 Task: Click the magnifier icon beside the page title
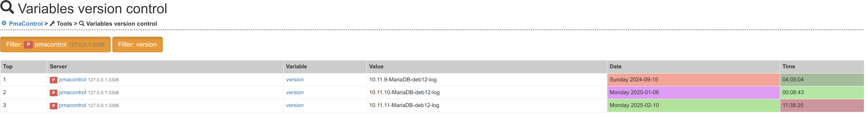point(7,7)
